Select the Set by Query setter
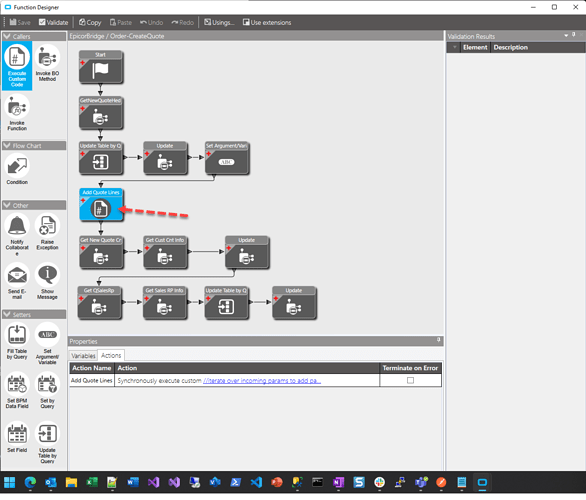586x500 pixels. [47, 391]
